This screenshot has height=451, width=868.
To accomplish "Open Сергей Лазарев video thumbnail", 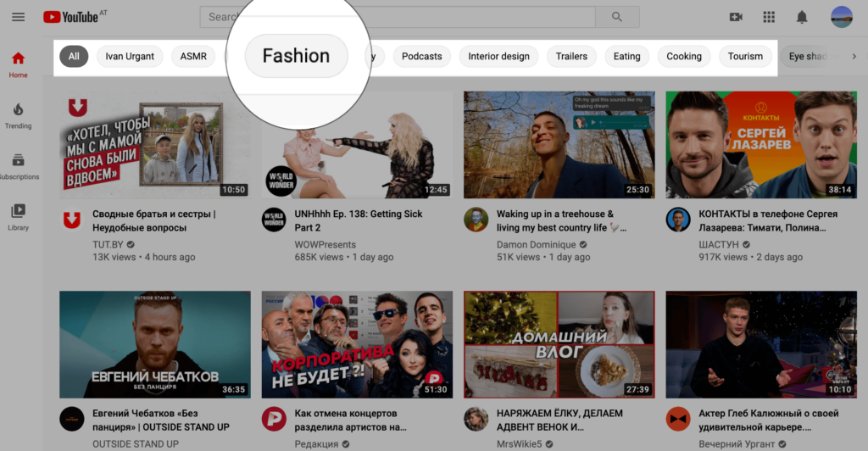I will click(761, 144).
